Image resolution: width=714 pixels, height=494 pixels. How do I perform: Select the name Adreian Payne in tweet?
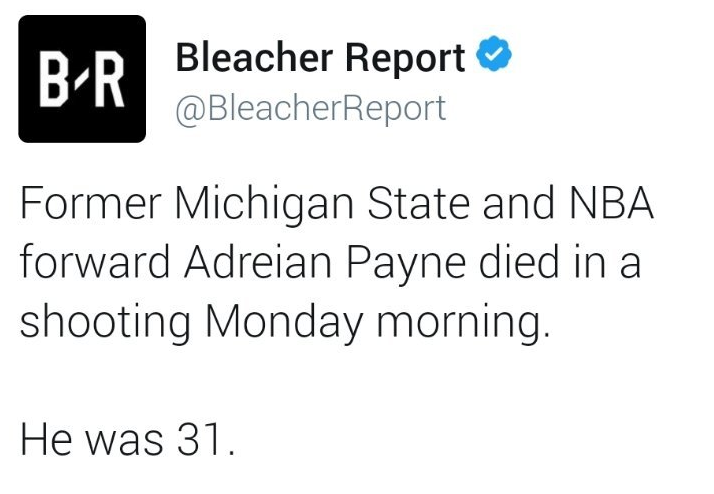pyautogui.click(x=325, y=263)
